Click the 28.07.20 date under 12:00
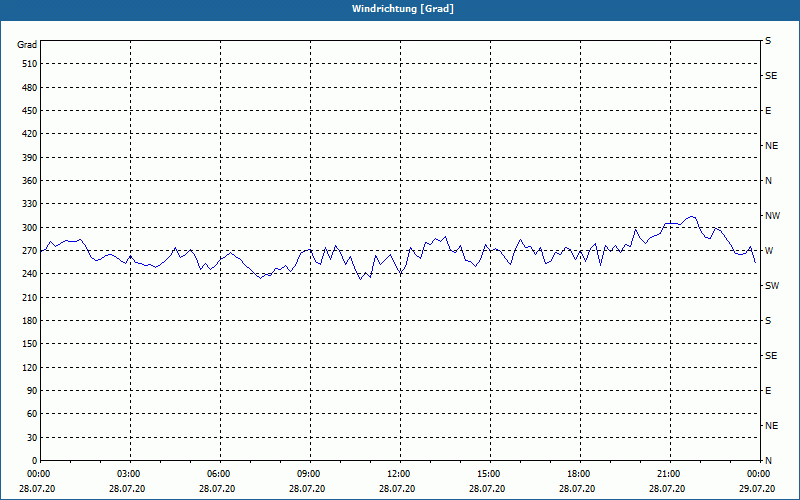The image size is (800, 500). (x=397, y=489)
